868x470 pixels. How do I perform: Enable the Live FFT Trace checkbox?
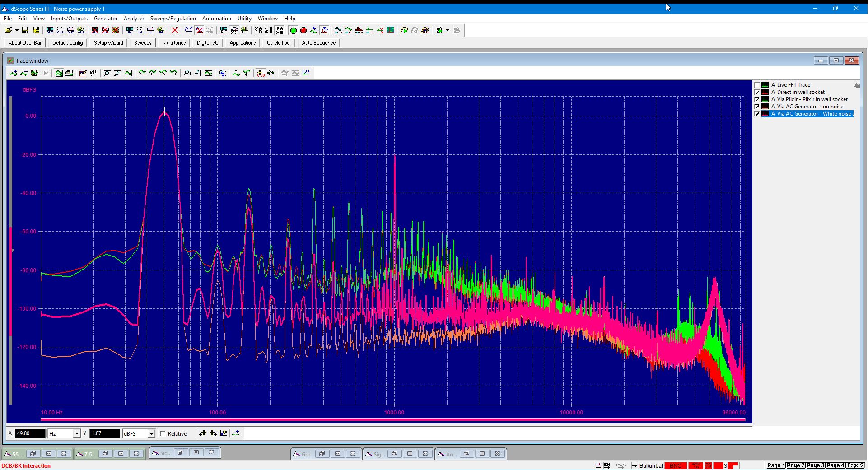(x=757, y=85)
